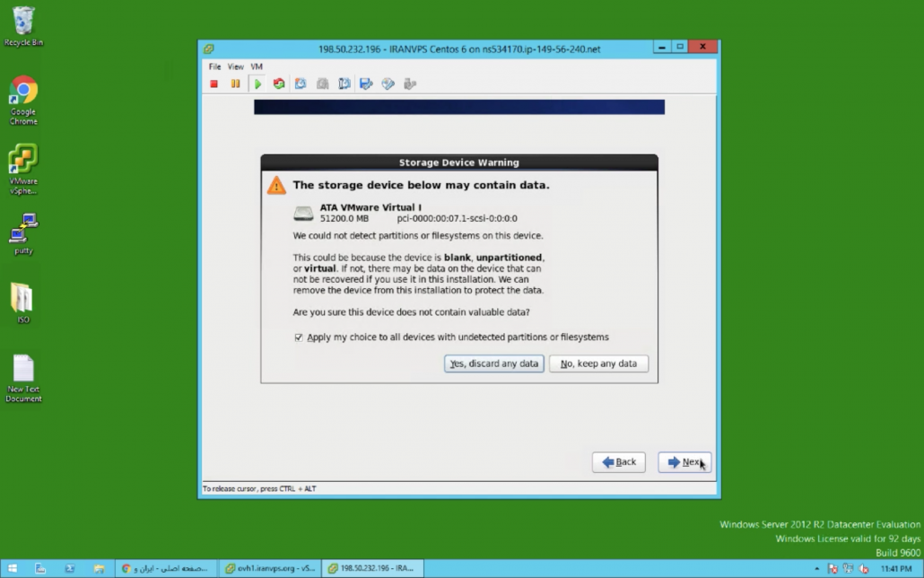Screen dimensions: 924x578
Task: Click the floppy drive connect icon
Action: 366,83
